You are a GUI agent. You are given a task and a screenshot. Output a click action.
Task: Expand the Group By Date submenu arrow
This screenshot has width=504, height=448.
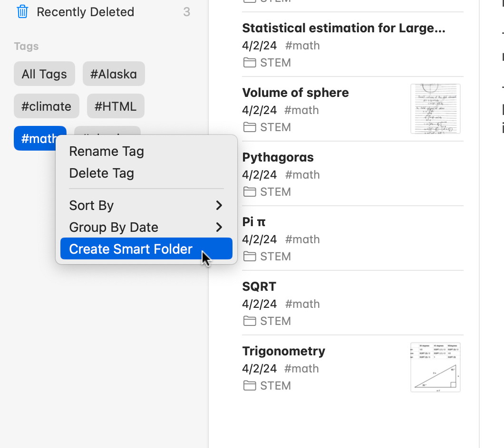click(219, 227)
